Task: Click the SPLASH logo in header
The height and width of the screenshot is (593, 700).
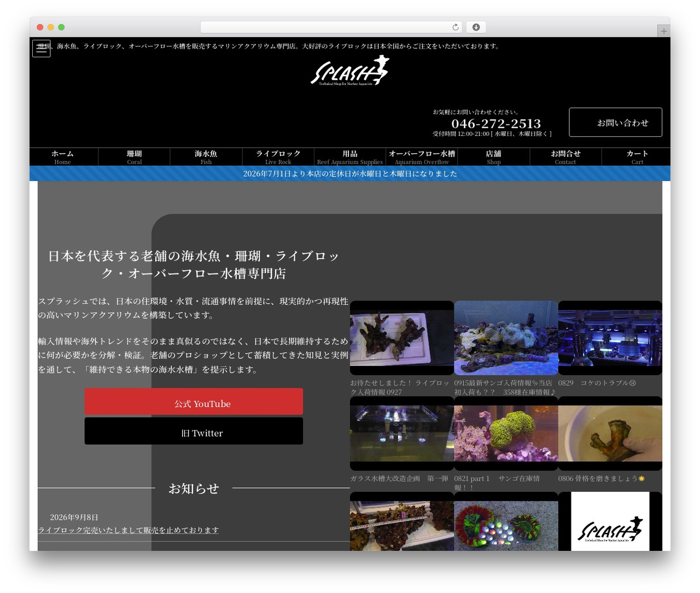Action: point(350,71)
